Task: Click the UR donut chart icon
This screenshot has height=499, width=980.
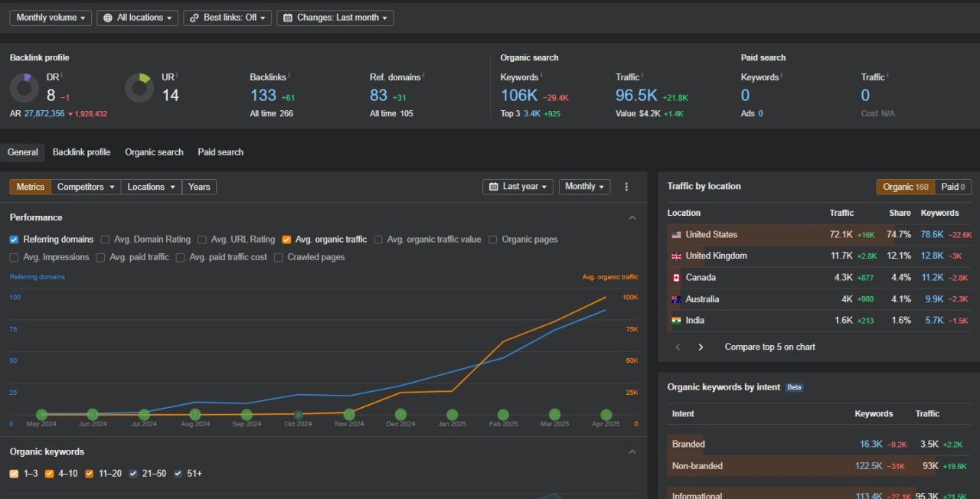Action: tap(139, 88)
